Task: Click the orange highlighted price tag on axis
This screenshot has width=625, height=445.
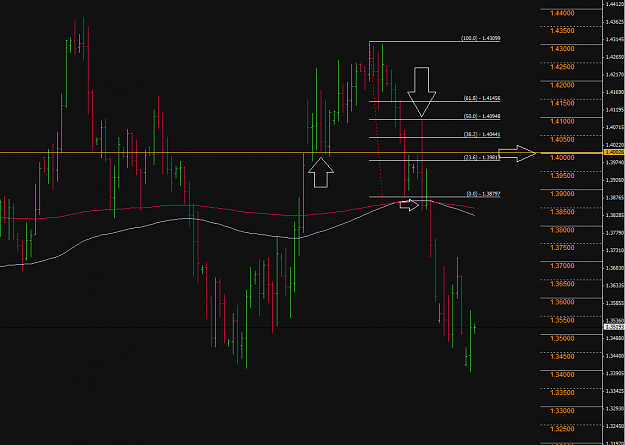Action: 614,152
